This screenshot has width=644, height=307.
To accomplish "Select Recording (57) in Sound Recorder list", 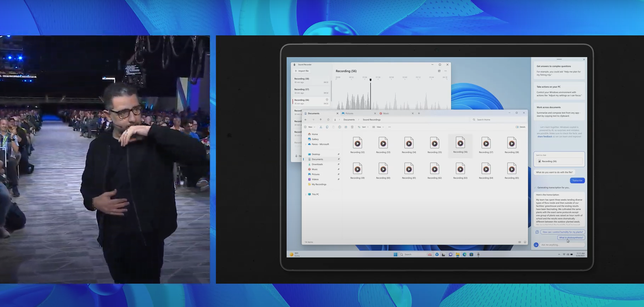I will click(x=311, y=91).
